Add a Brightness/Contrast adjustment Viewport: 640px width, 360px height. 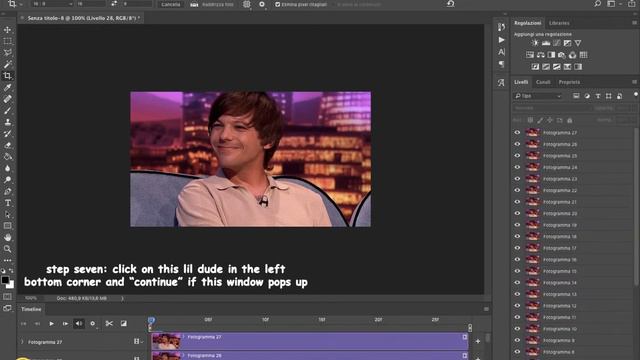click(535, 43)
